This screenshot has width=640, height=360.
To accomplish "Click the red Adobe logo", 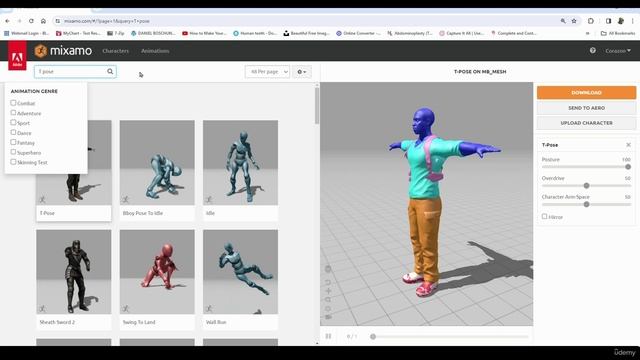I will tap(17, 56).
